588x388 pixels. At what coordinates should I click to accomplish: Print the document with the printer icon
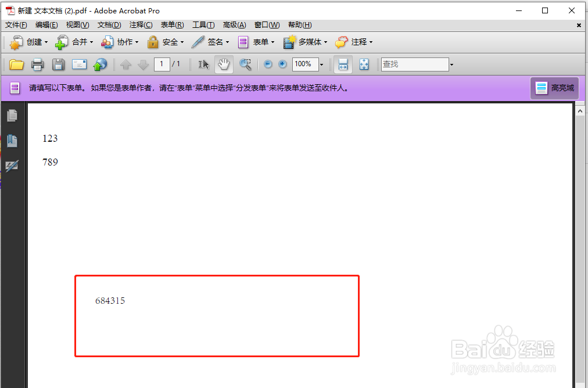(38, 64)
